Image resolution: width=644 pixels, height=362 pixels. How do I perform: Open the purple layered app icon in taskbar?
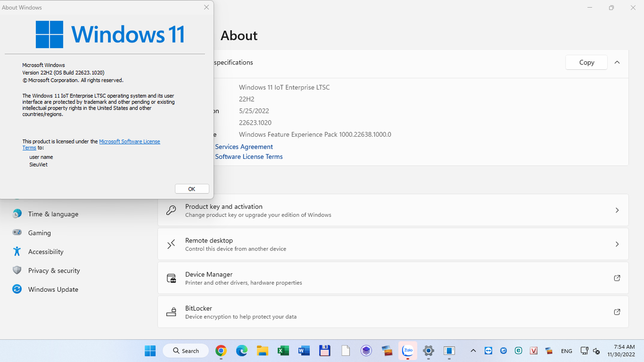(x=366, y=350)
